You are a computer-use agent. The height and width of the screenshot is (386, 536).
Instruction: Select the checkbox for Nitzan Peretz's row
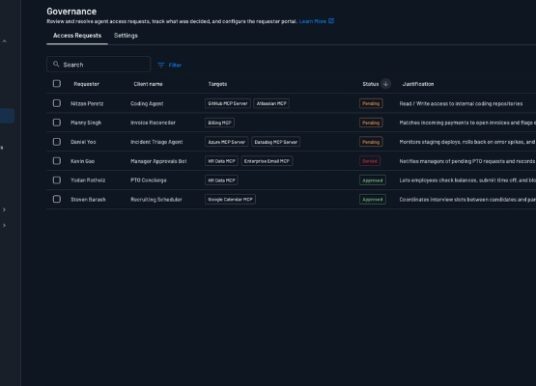(x=57, y=103)
